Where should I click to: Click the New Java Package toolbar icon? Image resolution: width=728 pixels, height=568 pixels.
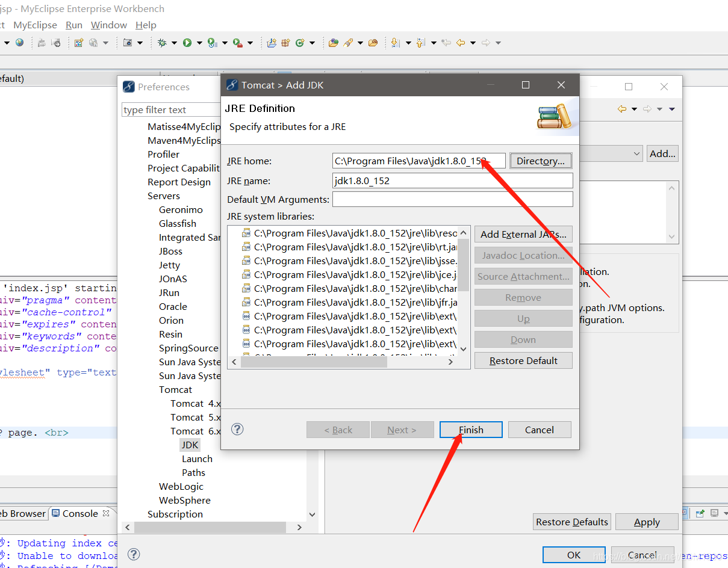(285, 43)
